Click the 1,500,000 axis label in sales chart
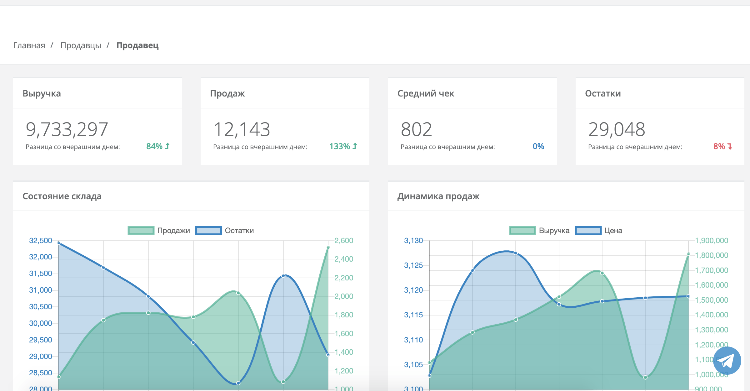Screen dimensions: 750x391 (x=711, y=300)
